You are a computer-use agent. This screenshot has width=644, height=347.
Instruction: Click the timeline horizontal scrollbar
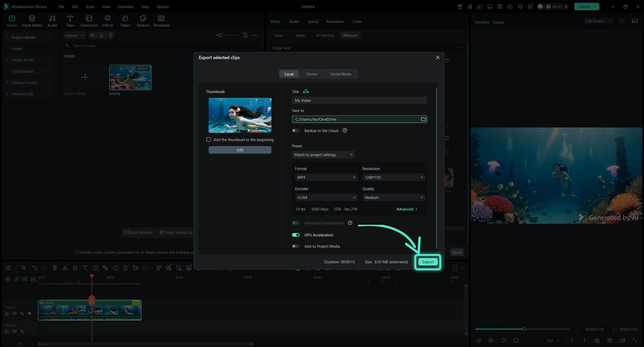pyautogui.click(x=146, y=344)
